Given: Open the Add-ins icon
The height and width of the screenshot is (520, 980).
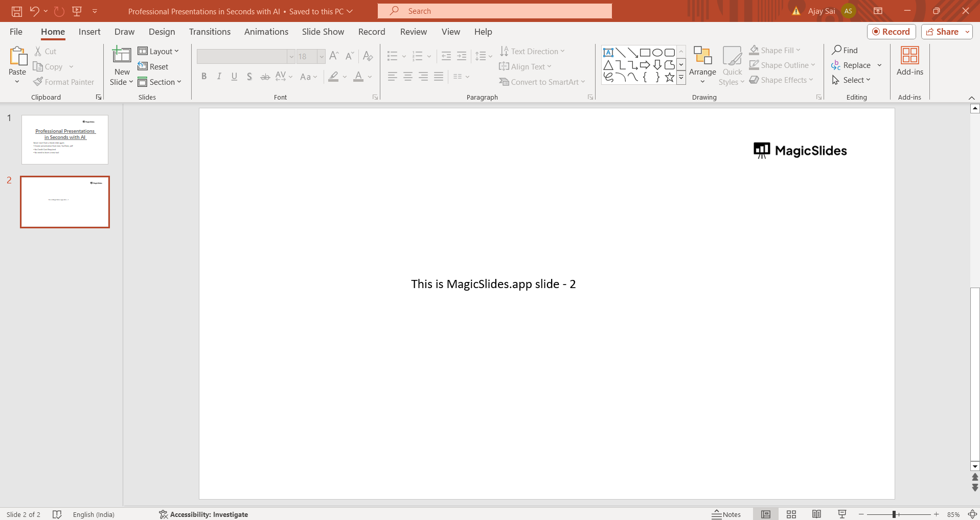Looking at the screenshot, I should tap(909, 55).
